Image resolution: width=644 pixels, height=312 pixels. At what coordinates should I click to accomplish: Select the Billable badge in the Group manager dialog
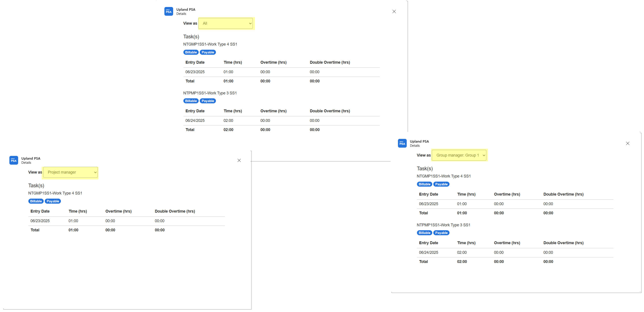point(424,184)
